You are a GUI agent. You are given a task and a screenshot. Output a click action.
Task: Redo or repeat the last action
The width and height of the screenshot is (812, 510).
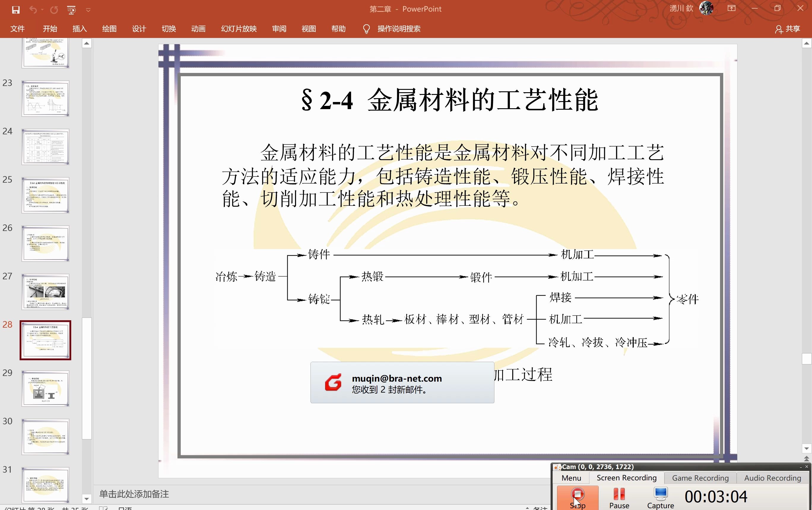point(54,10)
